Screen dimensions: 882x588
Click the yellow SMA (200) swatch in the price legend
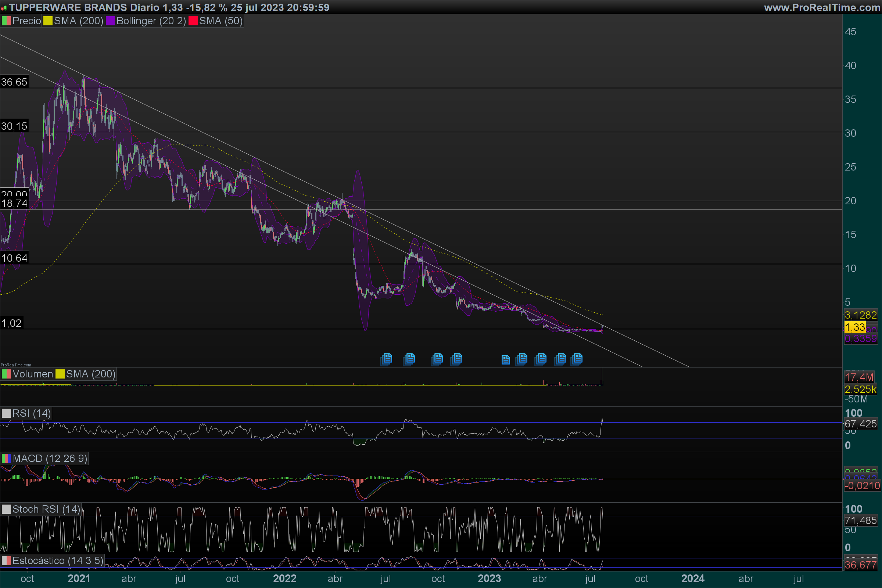tap(48, 21)
